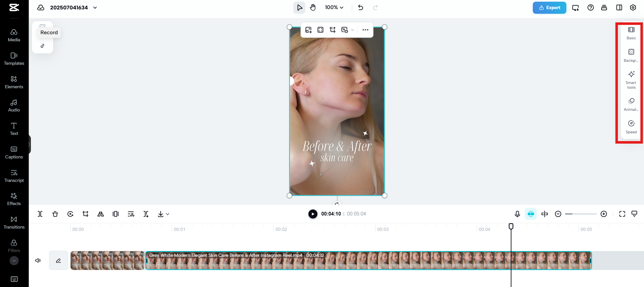Switch to the Background tab
Viewport: 644px width, 287px height.
pos(631,56)
